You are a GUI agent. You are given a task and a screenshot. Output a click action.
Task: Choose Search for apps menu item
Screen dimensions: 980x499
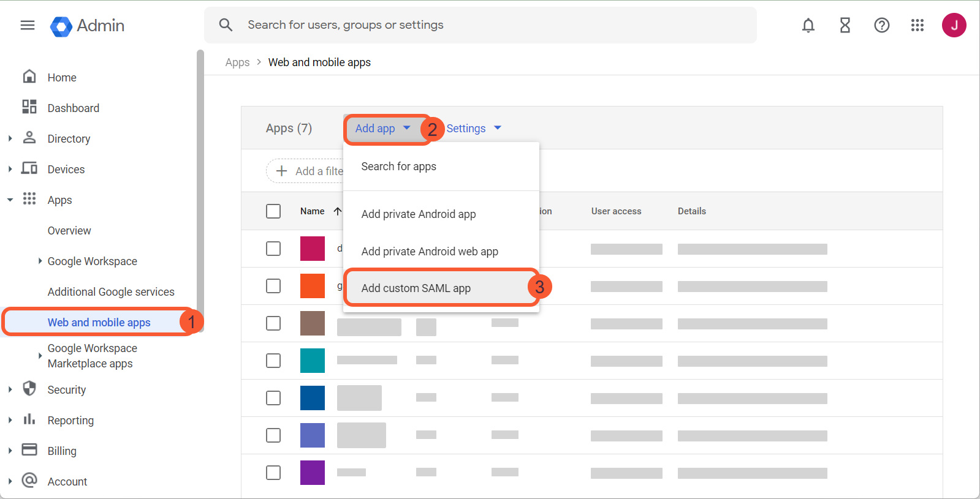pyautogui.click(x=441, y=167)
